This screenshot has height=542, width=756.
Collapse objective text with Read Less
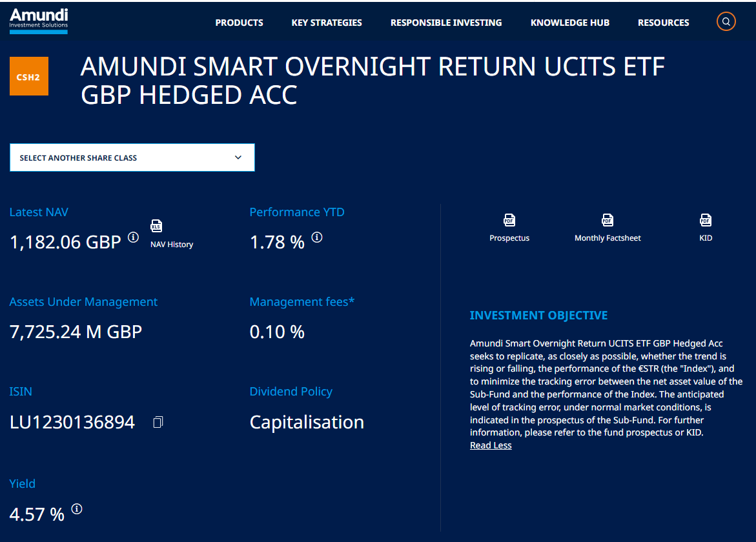coord(491,445)
